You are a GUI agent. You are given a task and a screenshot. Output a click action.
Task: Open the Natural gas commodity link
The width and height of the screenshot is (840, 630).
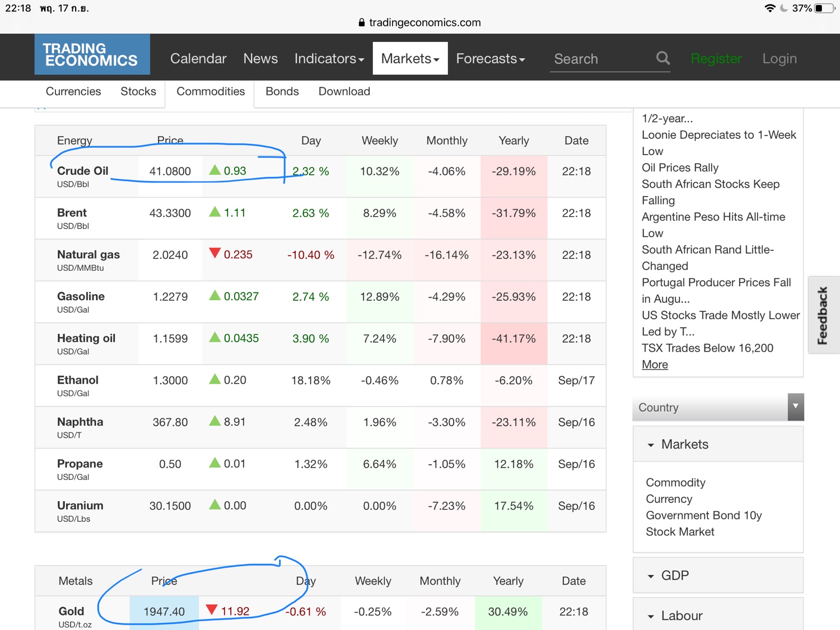88,255
